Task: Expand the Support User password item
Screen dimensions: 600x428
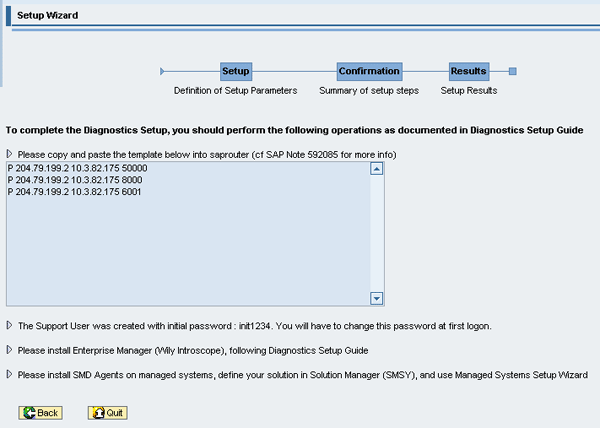Action: pos(10,326)
